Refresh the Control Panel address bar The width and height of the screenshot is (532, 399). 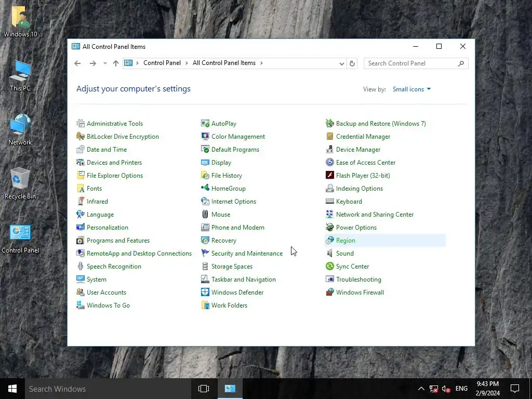click(352, 63)
